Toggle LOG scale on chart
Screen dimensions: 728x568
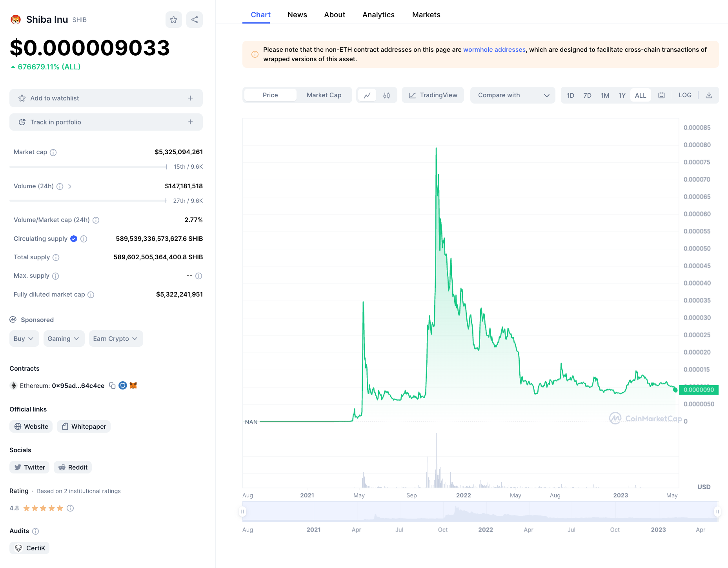click(685, 95)
